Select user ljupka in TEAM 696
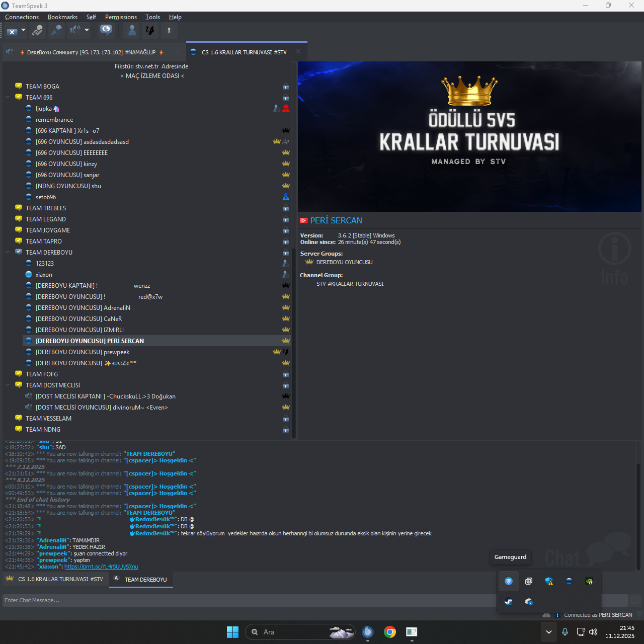The image size is (644, 644). (47, 109)
